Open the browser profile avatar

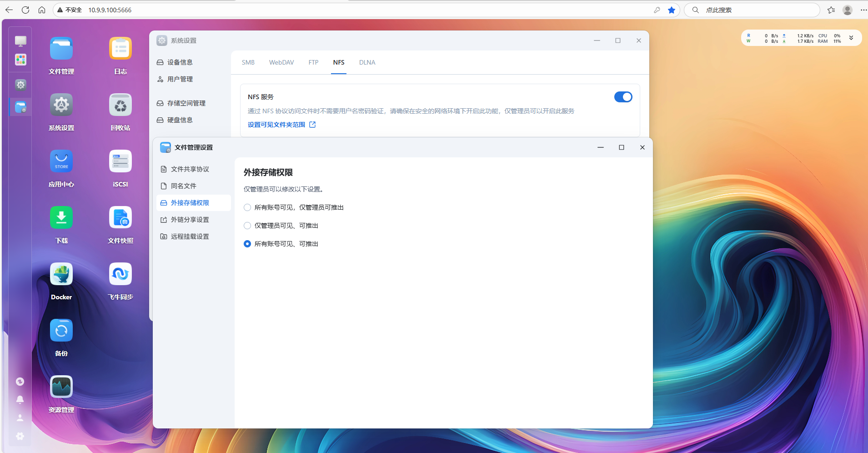848,10
